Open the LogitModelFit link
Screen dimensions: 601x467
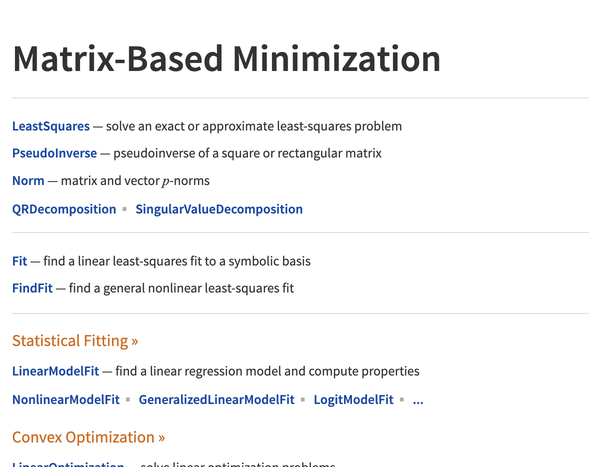[353, 399]
